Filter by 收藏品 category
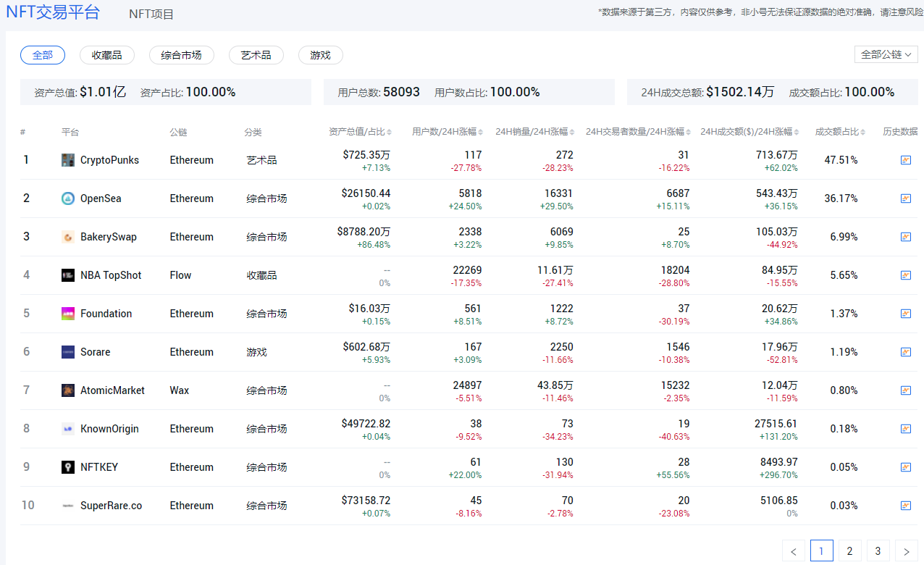Viewport: 924px width, 565px height. [106, 55]
